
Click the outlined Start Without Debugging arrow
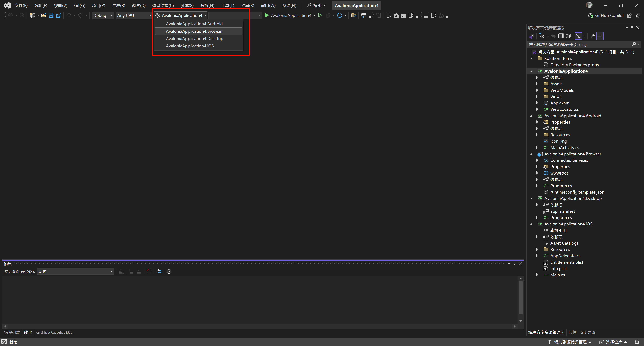(320, 15)
